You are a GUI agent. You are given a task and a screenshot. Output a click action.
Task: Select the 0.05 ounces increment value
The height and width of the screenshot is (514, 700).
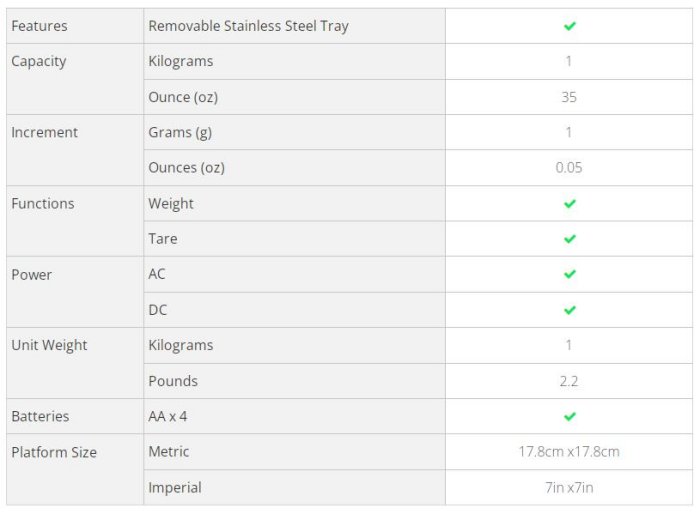point(569,168)
